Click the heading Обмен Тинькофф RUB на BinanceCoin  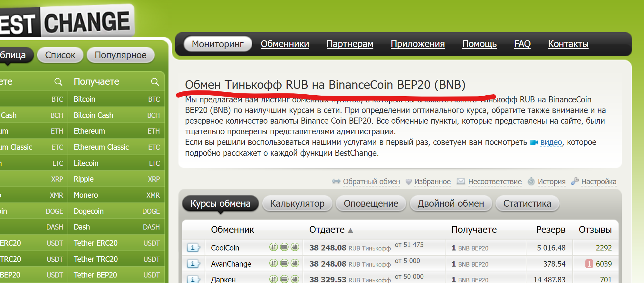pyautogui.click(x=325, y=85)
